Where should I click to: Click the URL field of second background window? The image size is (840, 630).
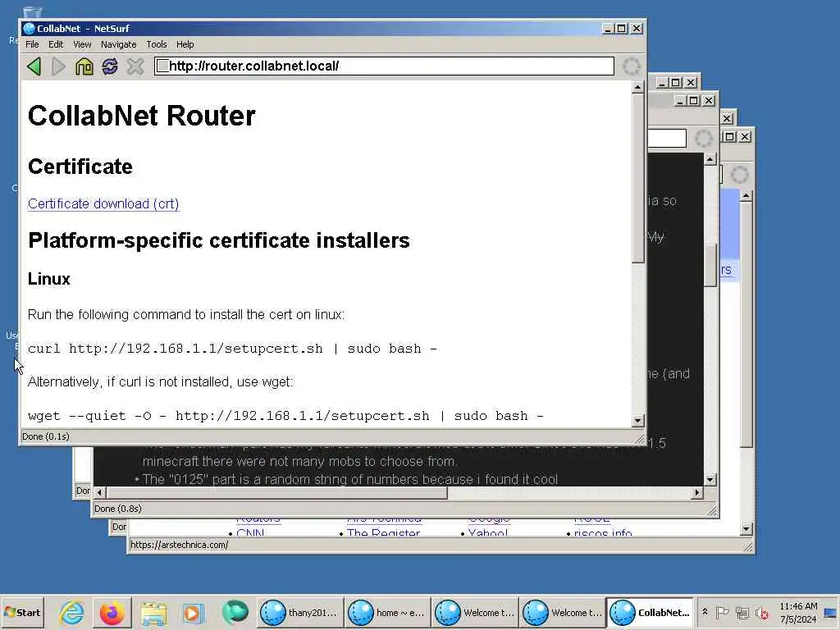[666, 138]
